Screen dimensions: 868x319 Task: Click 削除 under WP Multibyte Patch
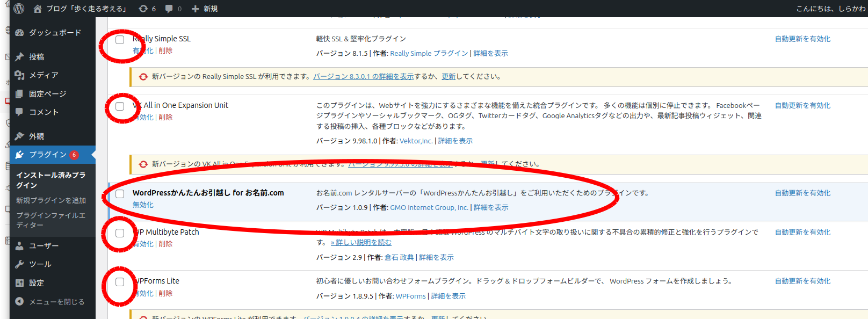pyautogui.click(x=165, y=244)
